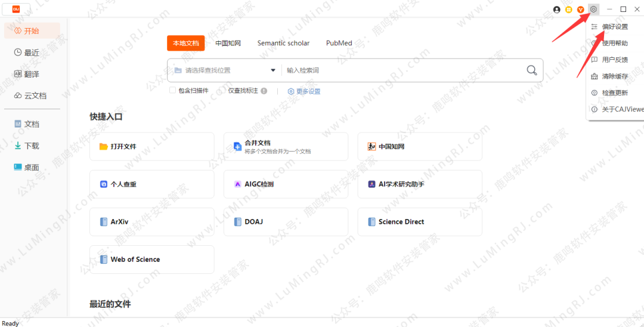Enable the 包含扫描件 checkbox
644x327 pixels.
(x=172, y=91)
